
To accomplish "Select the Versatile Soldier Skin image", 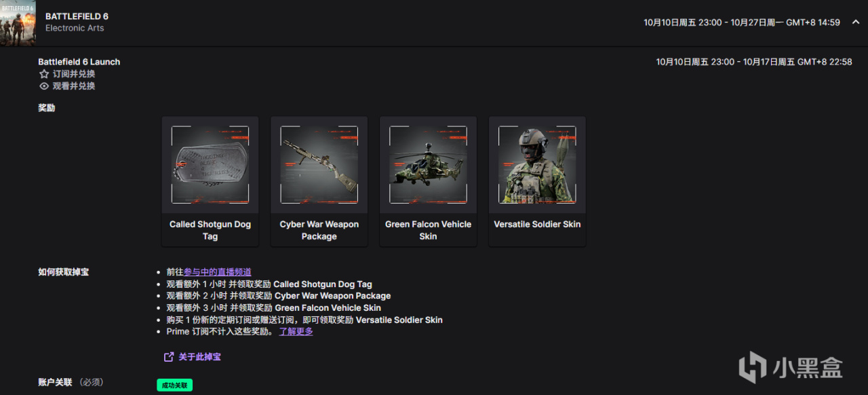I will [x=537, y=165].
